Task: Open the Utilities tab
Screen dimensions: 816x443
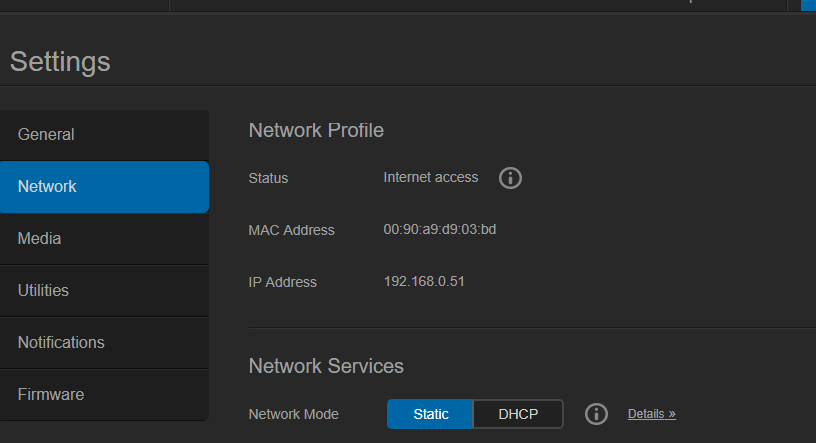Action: (x=104, y=290)
